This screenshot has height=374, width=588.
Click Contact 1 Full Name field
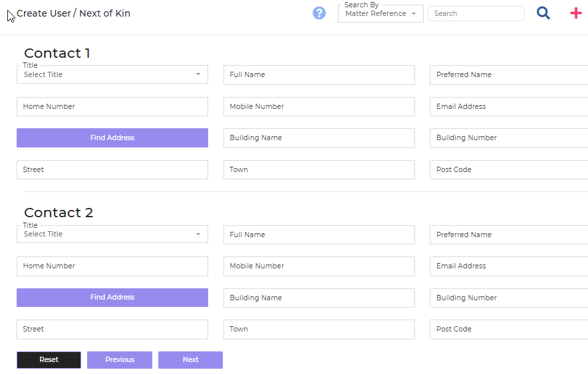319,75
